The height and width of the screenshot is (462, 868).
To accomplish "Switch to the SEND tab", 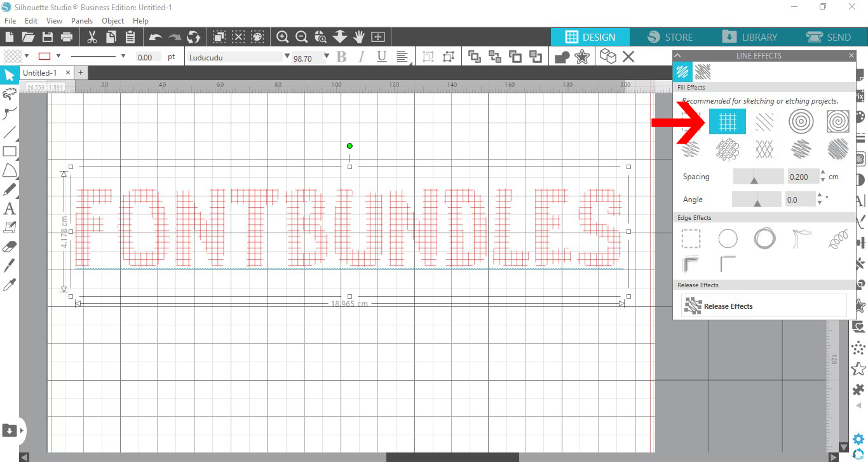I will tap(829, 37).
